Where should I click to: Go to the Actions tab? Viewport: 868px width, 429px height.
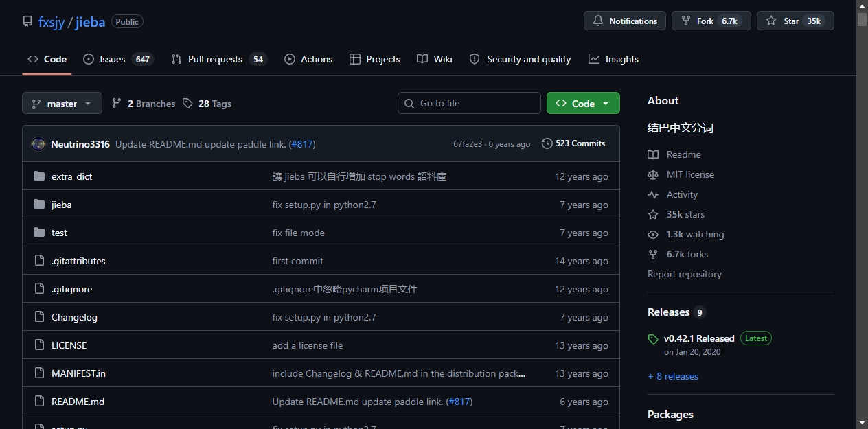point(308,59)
